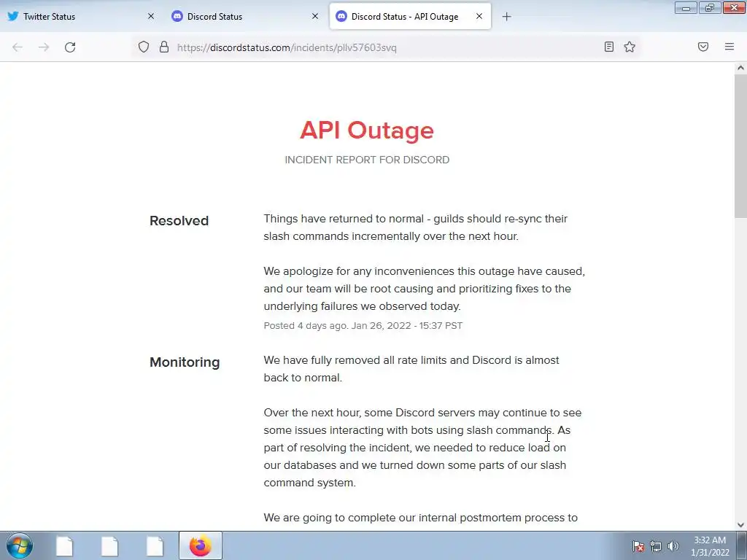Click the 'We apologize for any inconveniences' paragraph

tap(424, 289)
